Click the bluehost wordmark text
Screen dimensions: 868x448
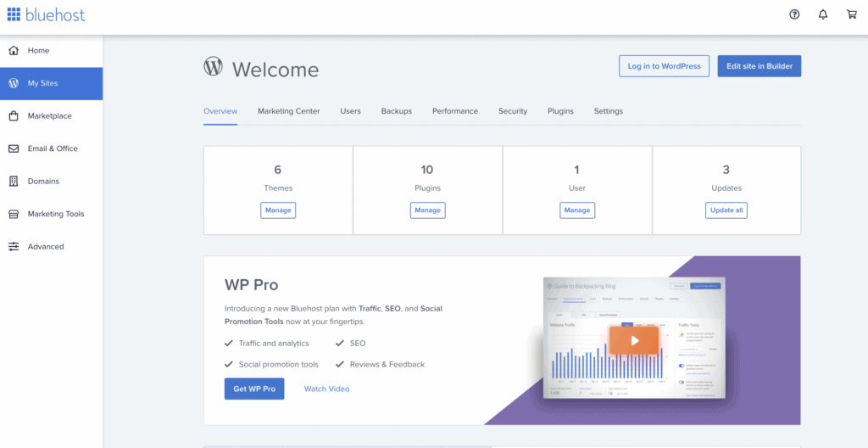click(55, 14)
